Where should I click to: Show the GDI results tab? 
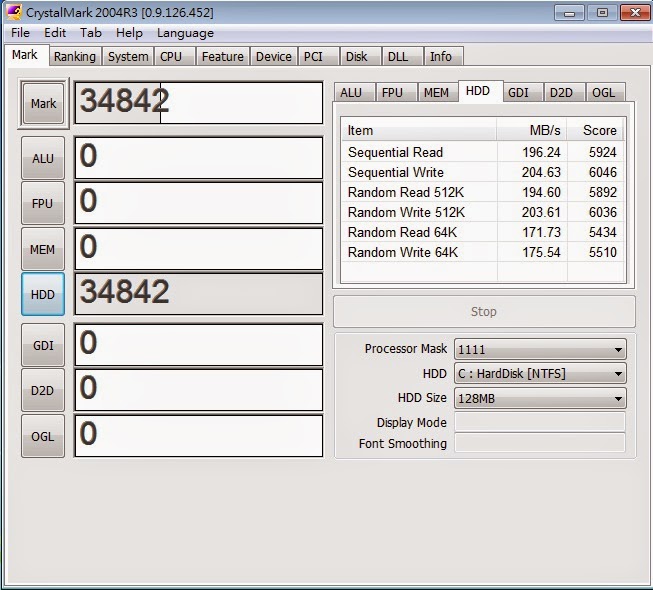(x=522, y=92)
